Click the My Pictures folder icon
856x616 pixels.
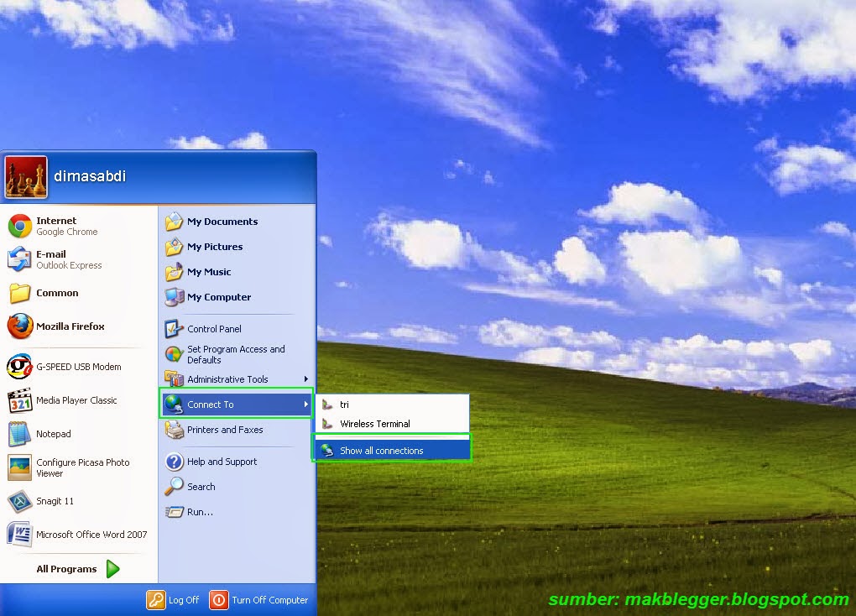(x=175, y=247)
